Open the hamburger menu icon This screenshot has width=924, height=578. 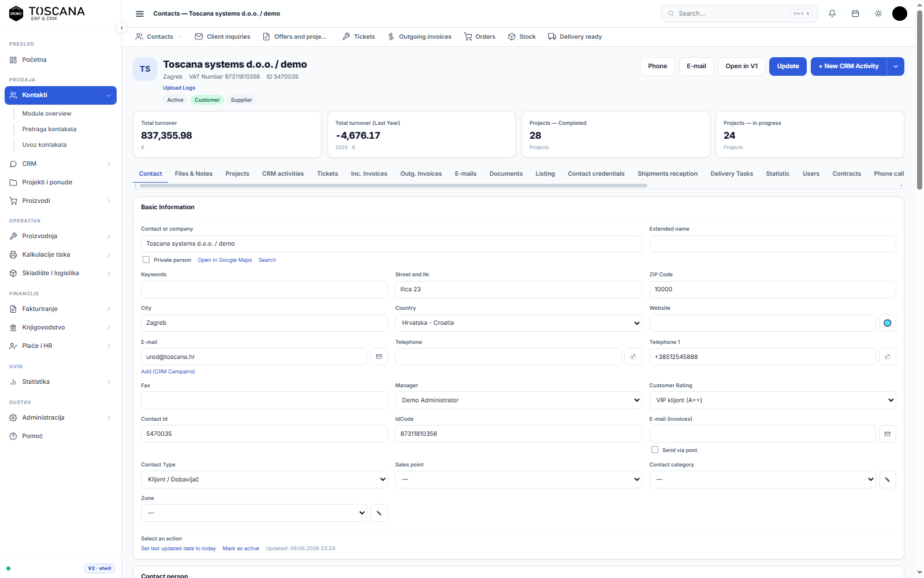140,14
